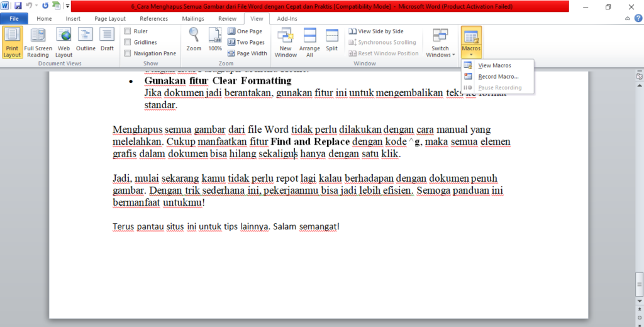
Task: Open Full Screen Reading view
Action: click(x=38, y=42)
